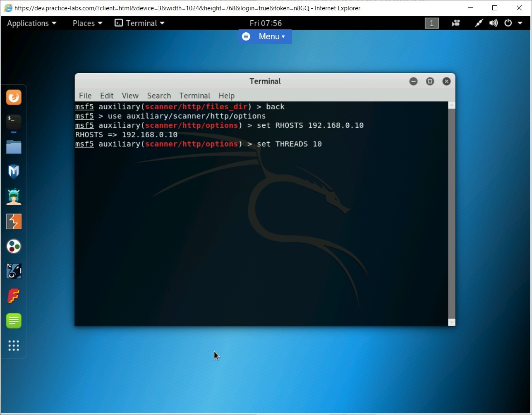Open the Places dropdown

[x=86, y=23]
